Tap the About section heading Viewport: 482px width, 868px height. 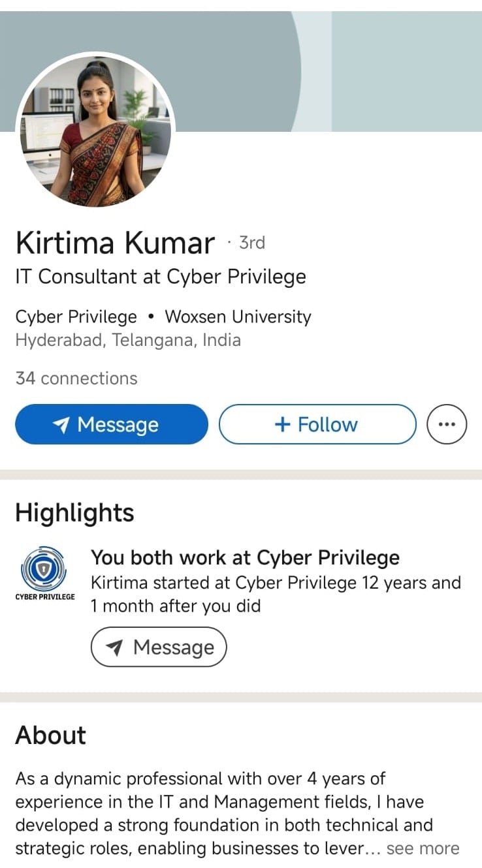click(51, 735)
